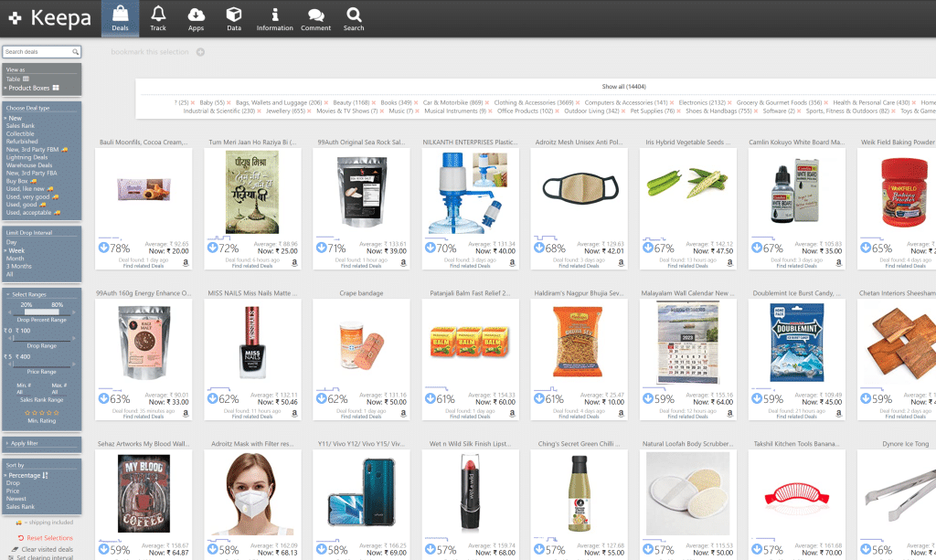Click the Drop Percent Range slider
Viewport: 936px width, 560px height.
41,312
